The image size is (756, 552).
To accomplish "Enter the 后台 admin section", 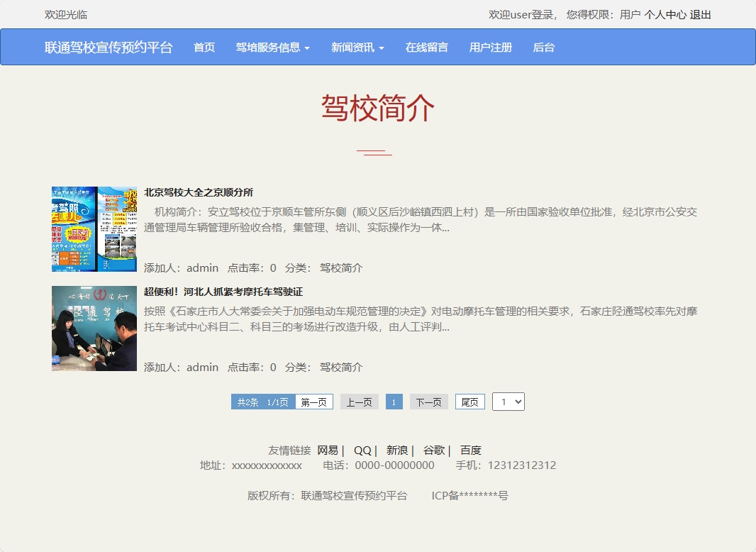I will 543,47.
